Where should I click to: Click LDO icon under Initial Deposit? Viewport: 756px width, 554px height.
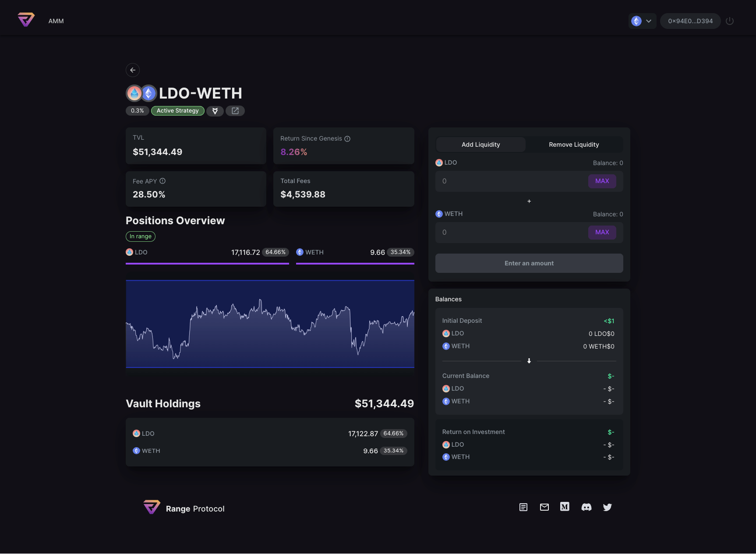pos(446,334)
